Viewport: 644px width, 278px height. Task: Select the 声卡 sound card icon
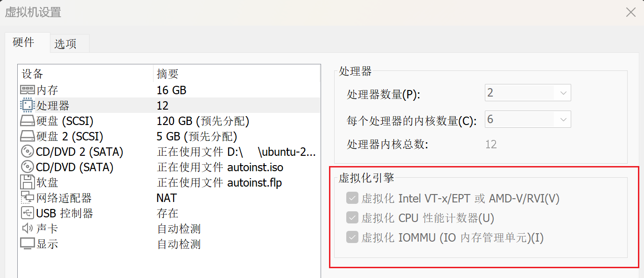[27, 228]
